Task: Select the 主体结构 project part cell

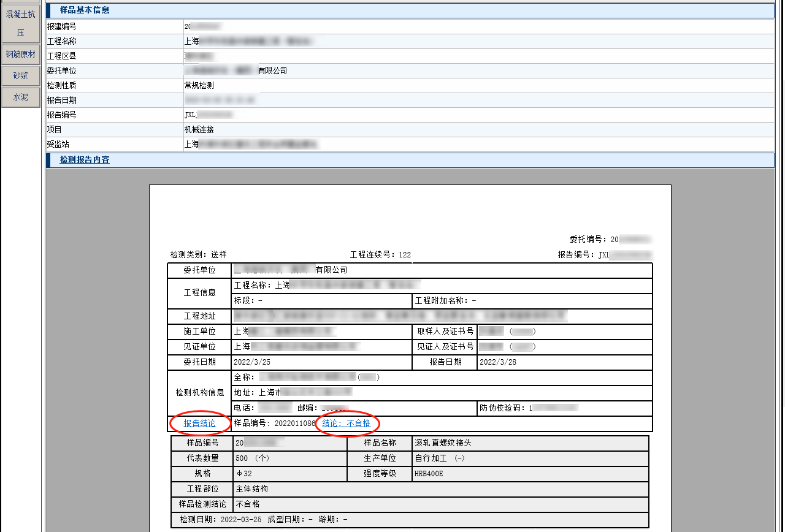Action: click(252, 489)
